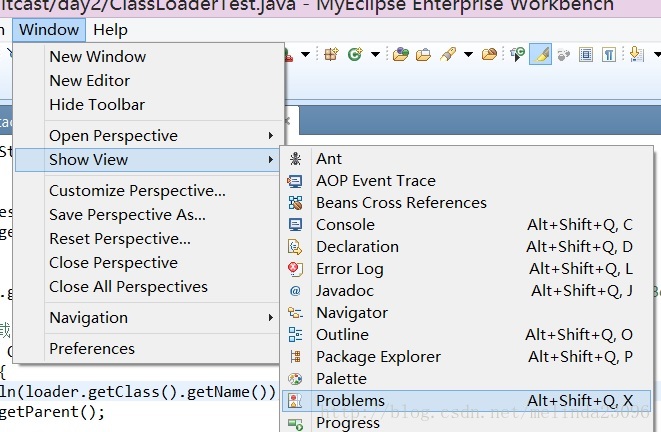Show the AOP Event Trace view label
Screen dimensions: 661x432
[376, 181]
